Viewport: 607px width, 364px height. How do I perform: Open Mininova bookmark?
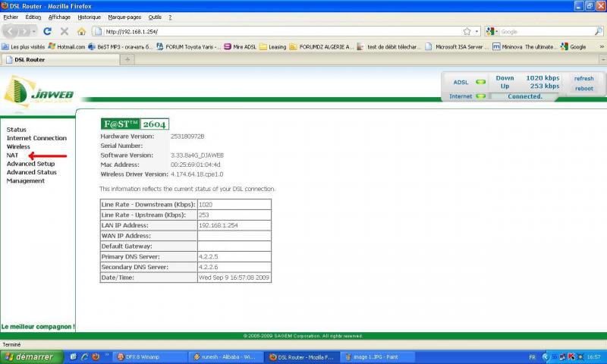click(x=524, y=47)
